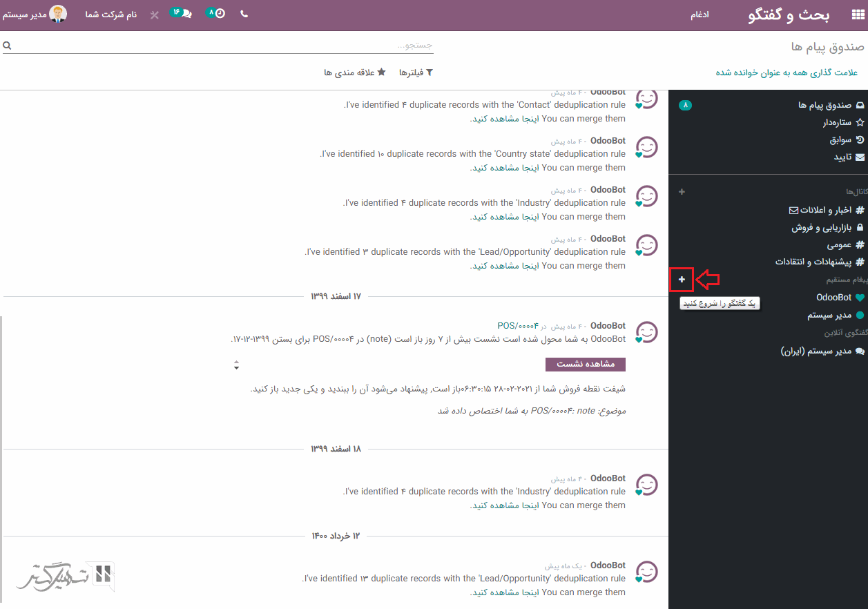The width and height of the screenshot is (868, 609).
Task: Click اینجا مشاهده کنید under ۱۳ duplicate Lead/Opportunity records
Action: tap(504, 592)
